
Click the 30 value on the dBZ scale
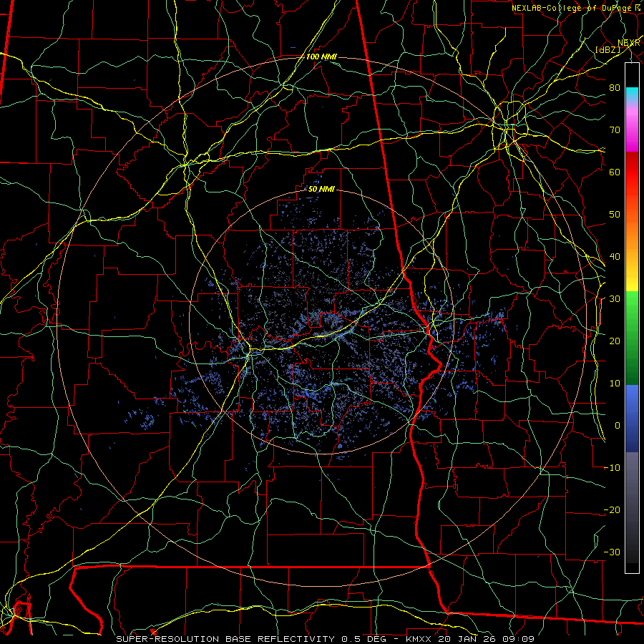coord(615,299)
